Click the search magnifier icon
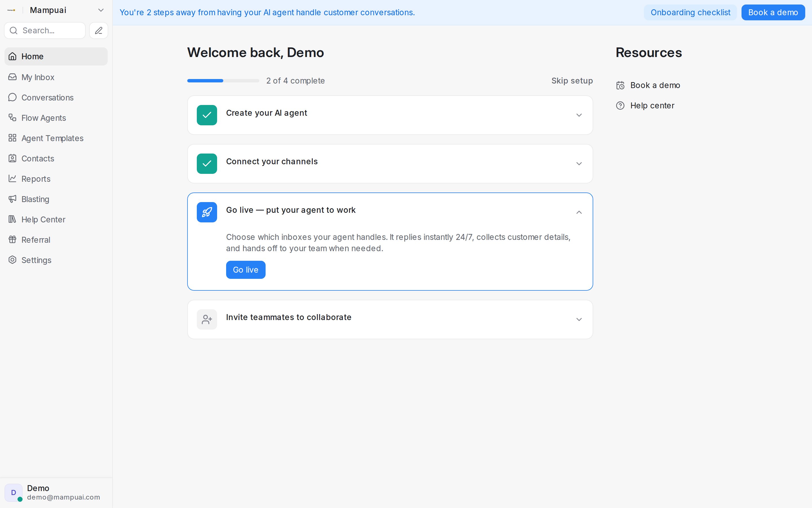The width and height of the screenshot is (812, 508). pyautogui.click(x=14, y=30)
